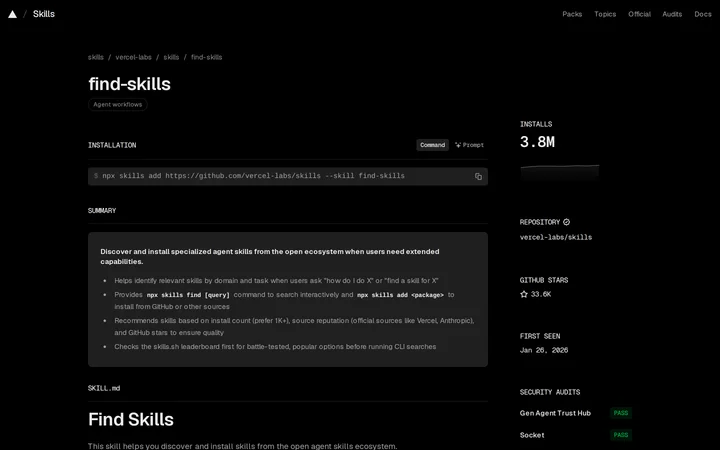Open the Official menu item
The image size is (720, 450).
[x=639, y=14]
